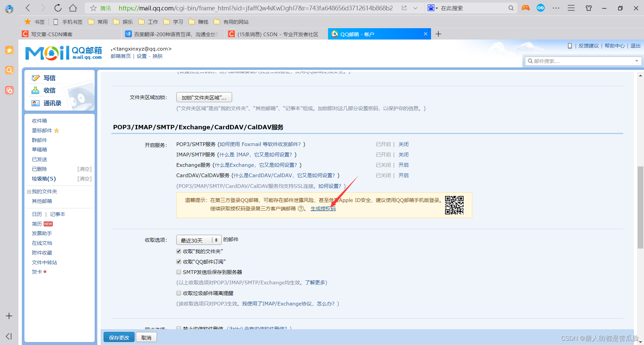Check SMTP发信后保存到服务器
Screen dimensions: 644x345
pos(179,272)
